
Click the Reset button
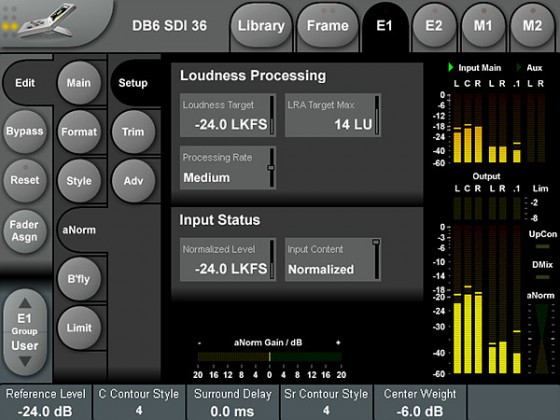(x=25, y=180)
